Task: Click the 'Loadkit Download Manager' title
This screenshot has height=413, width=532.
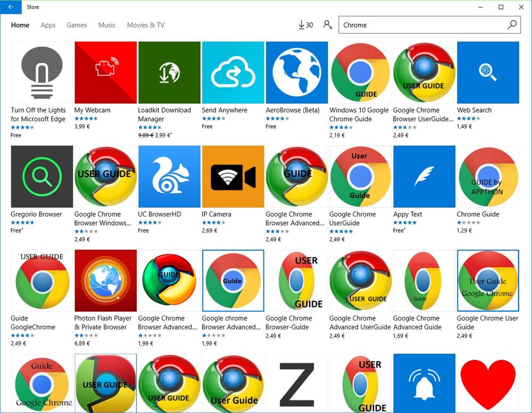Action: (x=164, y=114)
